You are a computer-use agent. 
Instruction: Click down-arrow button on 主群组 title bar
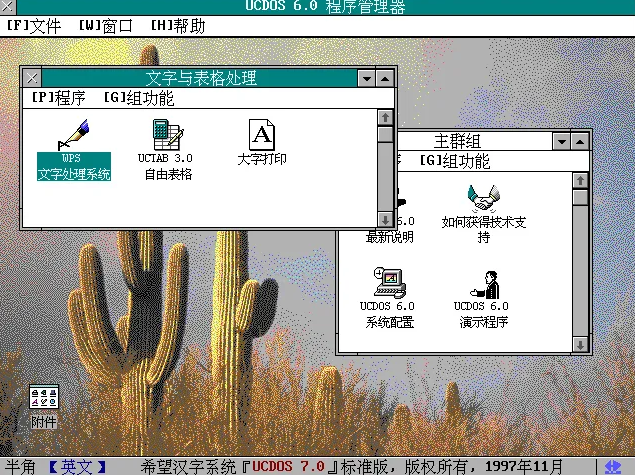tap(561, 141)
